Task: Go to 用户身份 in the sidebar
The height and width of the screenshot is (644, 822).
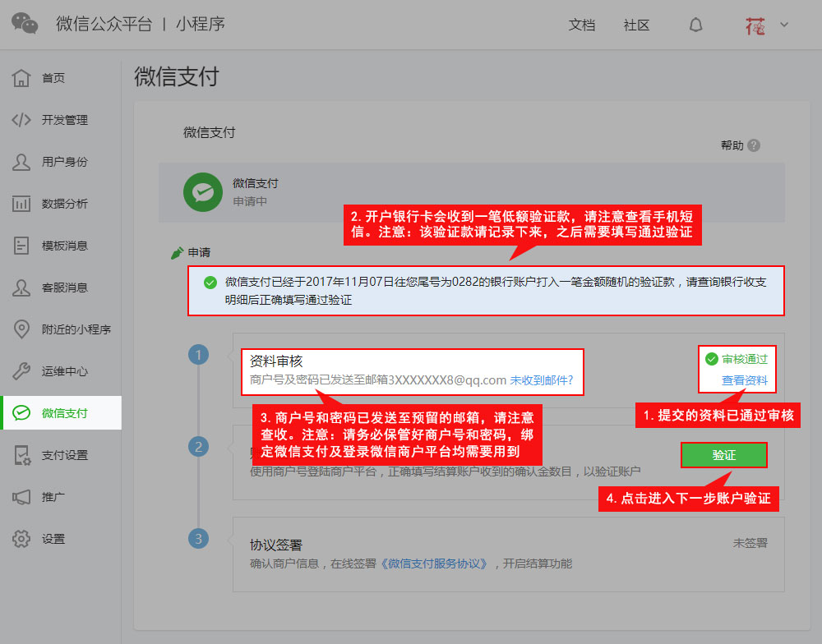Action: 64,162
